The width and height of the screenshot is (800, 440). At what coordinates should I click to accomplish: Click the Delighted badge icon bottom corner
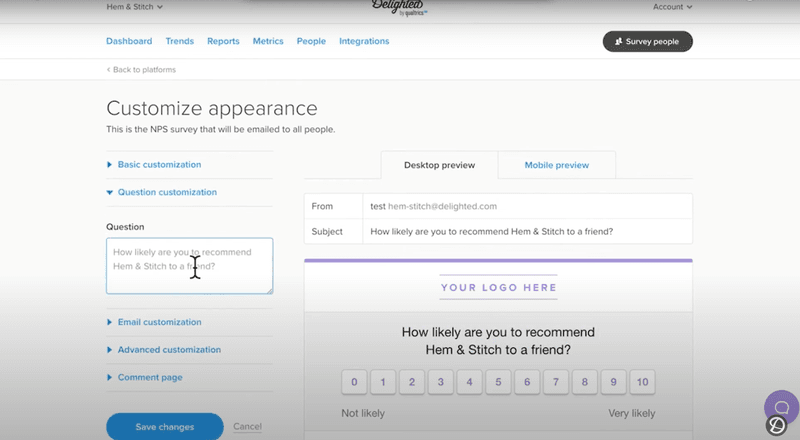coord(777,425)
